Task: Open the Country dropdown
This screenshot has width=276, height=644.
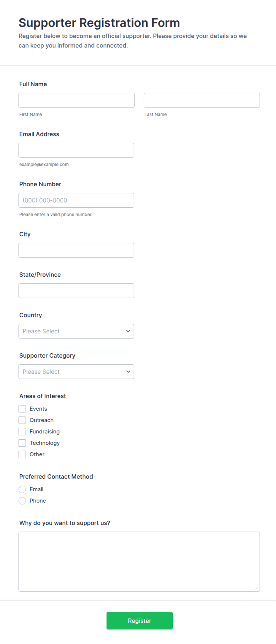Action: point(76,331)
